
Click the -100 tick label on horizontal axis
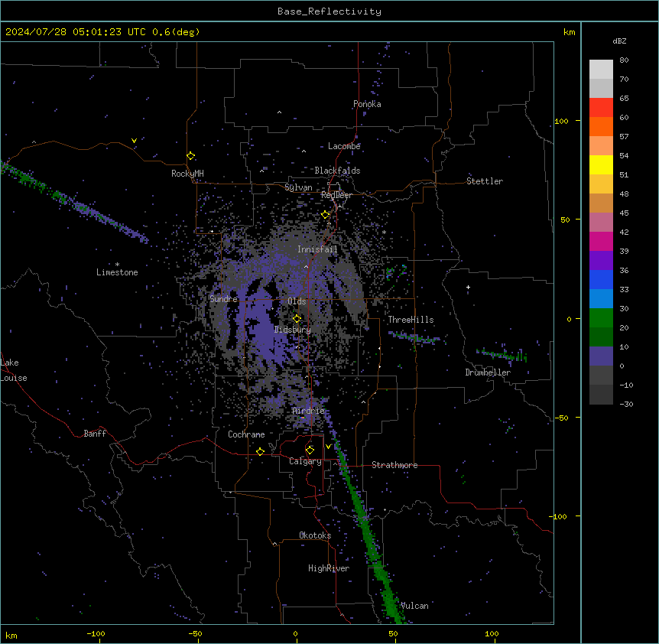pos(96,634)
